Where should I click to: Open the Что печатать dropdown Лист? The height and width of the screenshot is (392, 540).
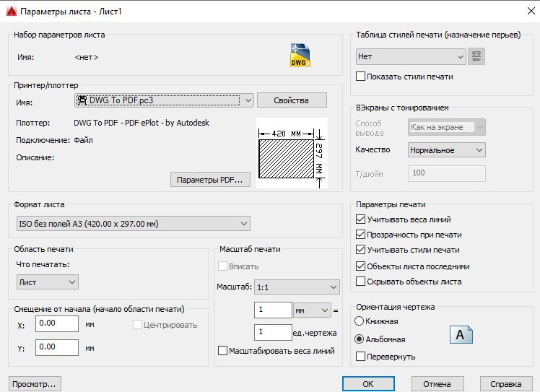(x=47, y=282)
